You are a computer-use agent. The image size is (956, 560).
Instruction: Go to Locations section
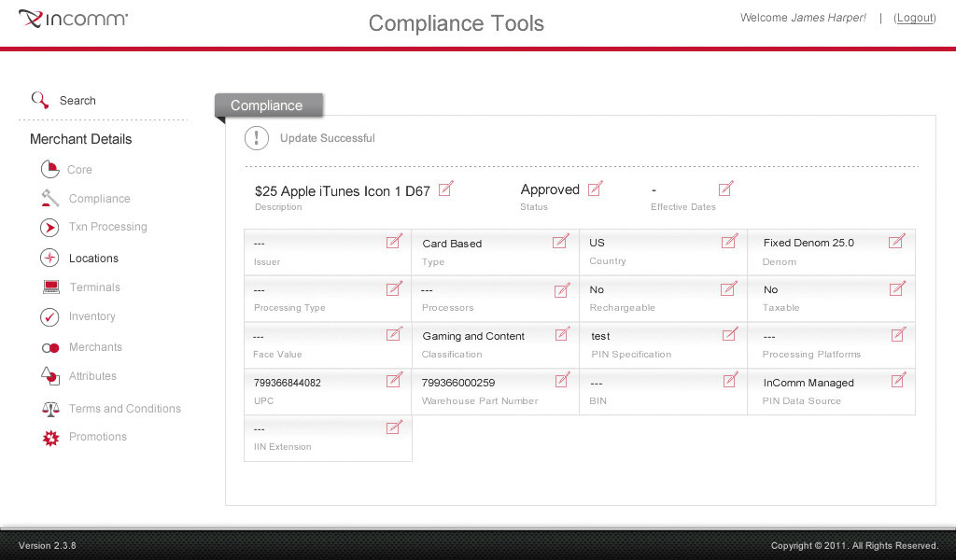(93, 259)
